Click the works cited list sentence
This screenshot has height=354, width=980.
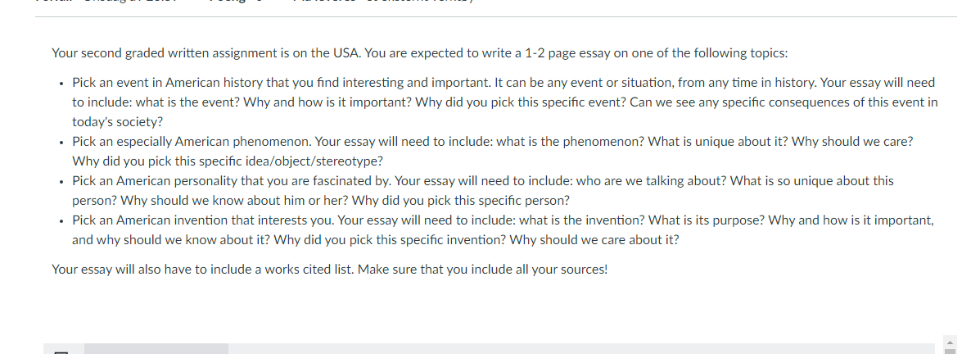point(329,270)
